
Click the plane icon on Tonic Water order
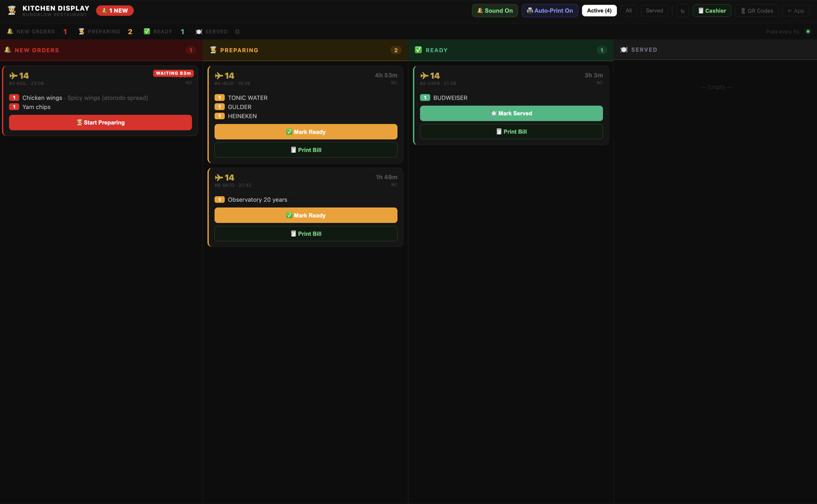pos(219,75)
